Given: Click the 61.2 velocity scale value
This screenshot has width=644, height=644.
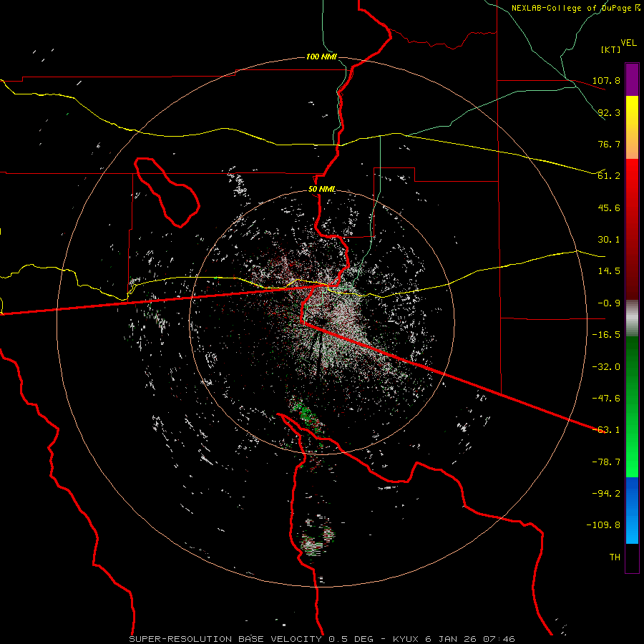Looking at the screenshot, I should [x=609, y=176].
